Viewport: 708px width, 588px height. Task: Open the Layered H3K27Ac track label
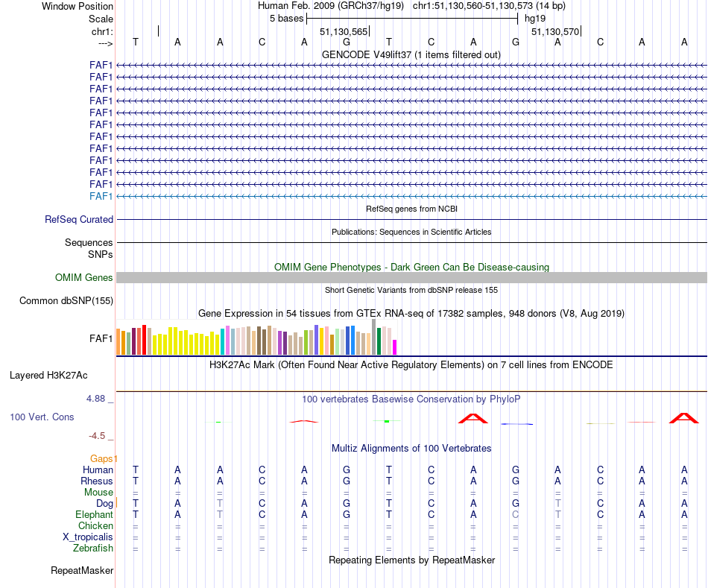pos(48,376)
